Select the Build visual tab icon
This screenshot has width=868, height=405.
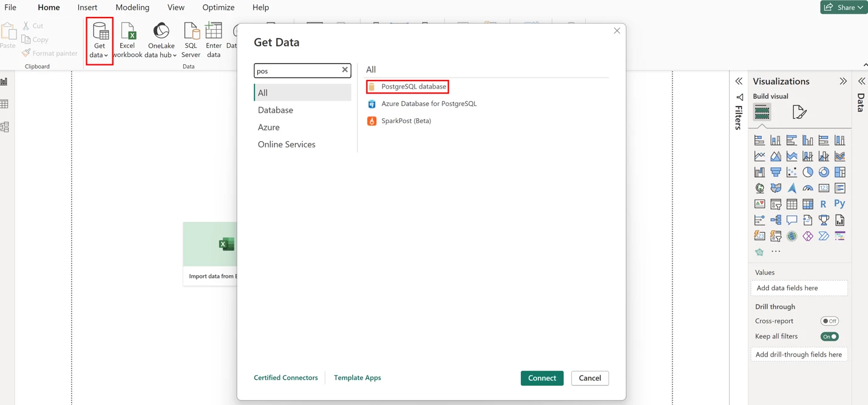762,112
